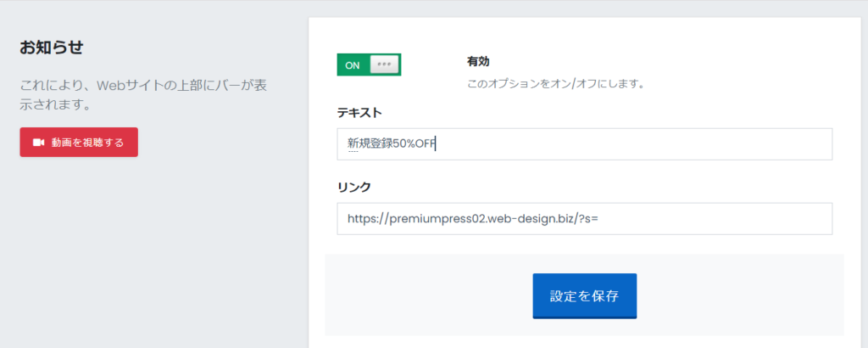This screenshot has height=348, width=868.
Task: Click the video camera icon
Action: [38, 143]
